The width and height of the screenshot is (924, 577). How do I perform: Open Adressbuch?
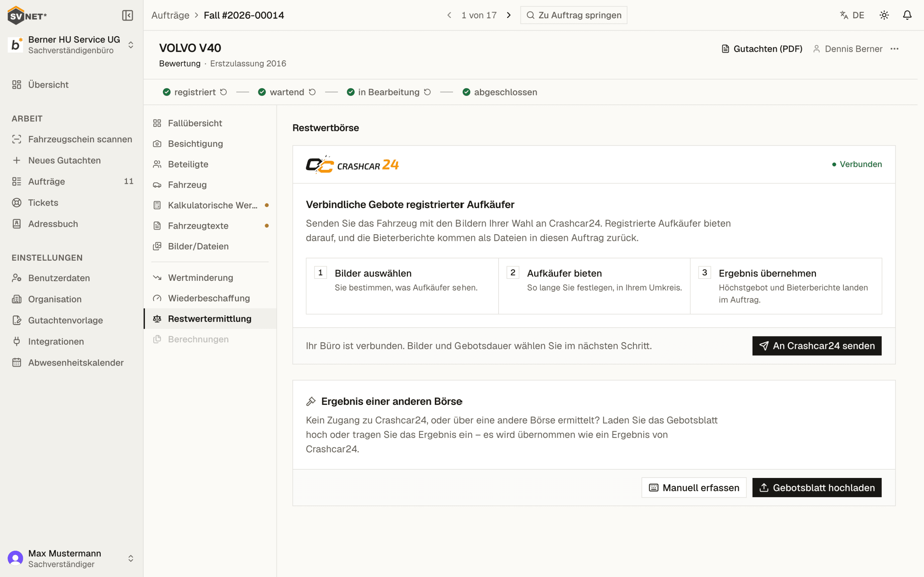[x=71, y=224]
